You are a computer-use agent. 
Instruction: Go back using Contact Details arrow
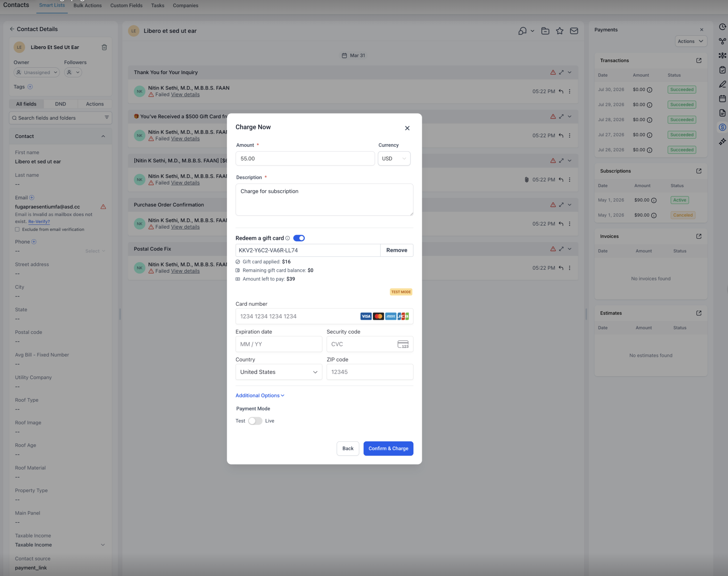[12, 29]
